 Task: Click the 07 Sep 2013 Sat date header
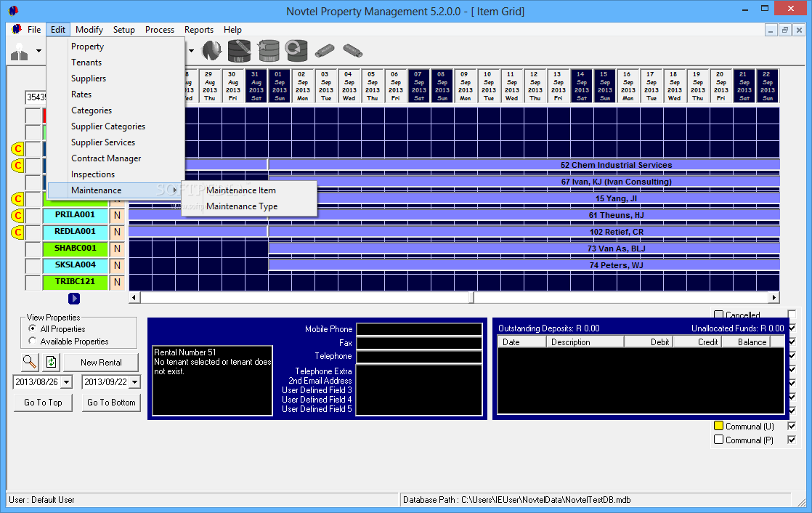[418, 86]
